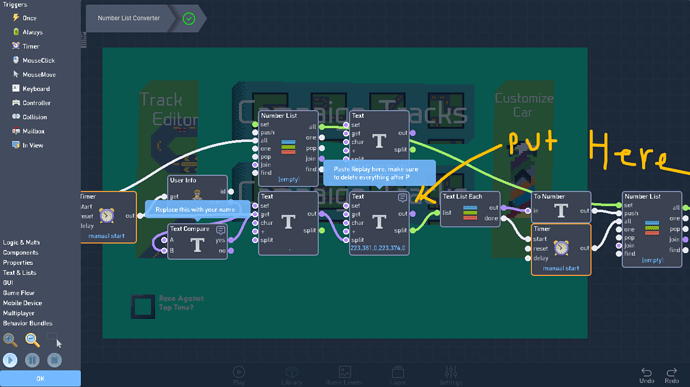690x387 pixels.
Task: Click the [empty] value on right Number List
Action: click(652, 260)
